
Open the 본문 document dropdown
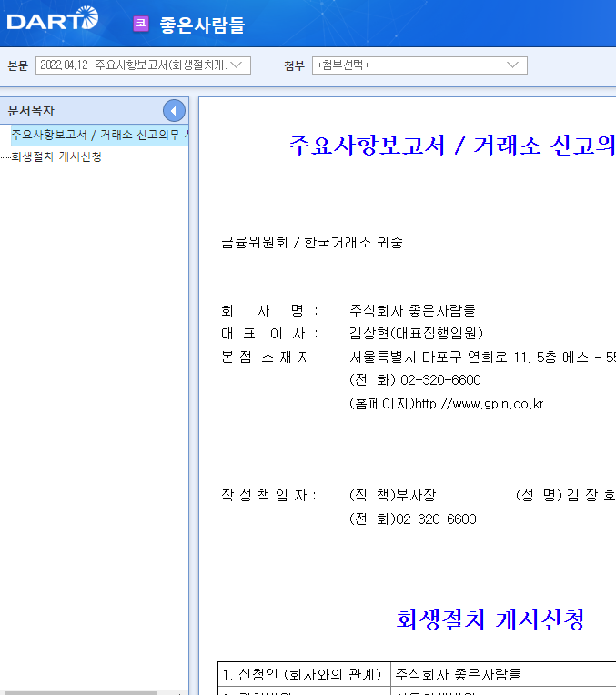pos(143,65)
